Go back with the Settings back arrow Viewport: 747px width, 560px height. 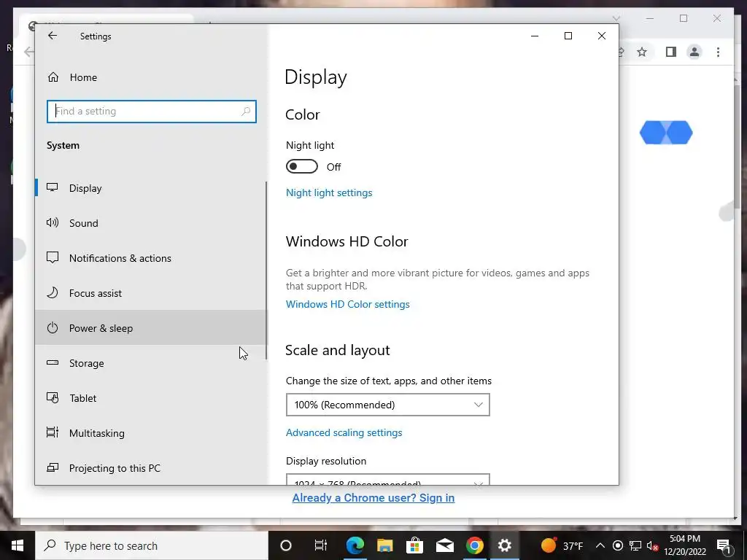(53, 36)
